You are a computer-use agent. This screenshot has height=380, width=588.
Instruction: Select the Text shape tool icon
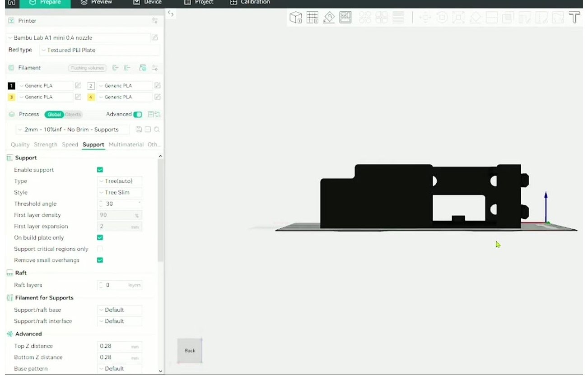click(574, 18)
